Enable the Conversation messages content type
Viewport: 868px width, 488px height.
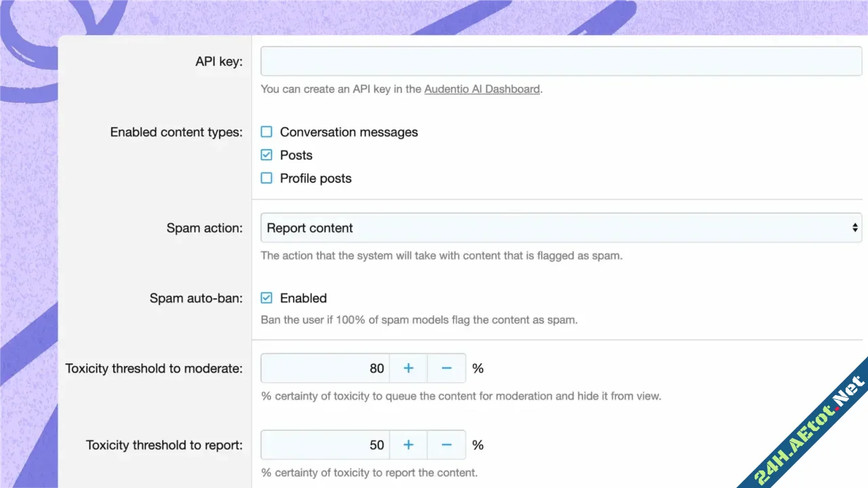tap(267, 132)
